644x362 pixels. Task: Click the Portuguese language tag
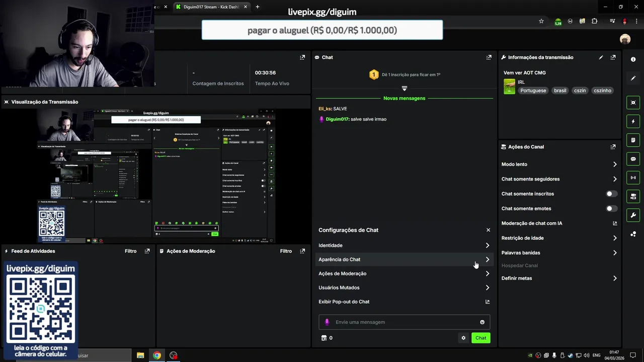(533, 90)
